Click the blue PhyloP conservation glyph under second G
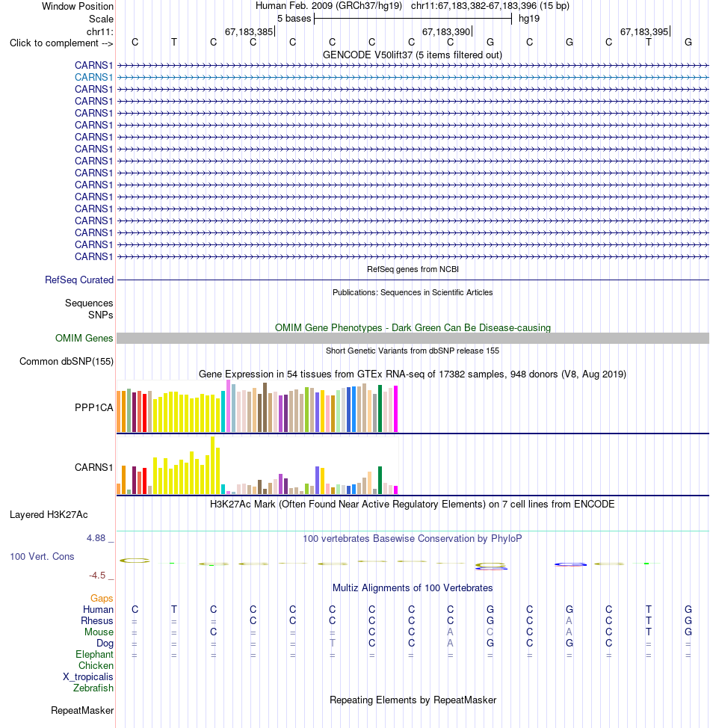710x728 pixels. [x=570, y=564]
